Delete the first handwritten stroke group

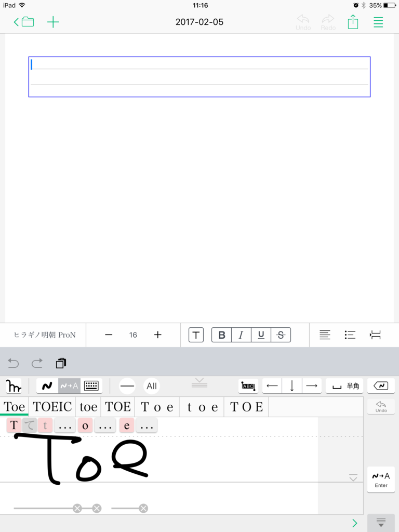coord(77,508)
